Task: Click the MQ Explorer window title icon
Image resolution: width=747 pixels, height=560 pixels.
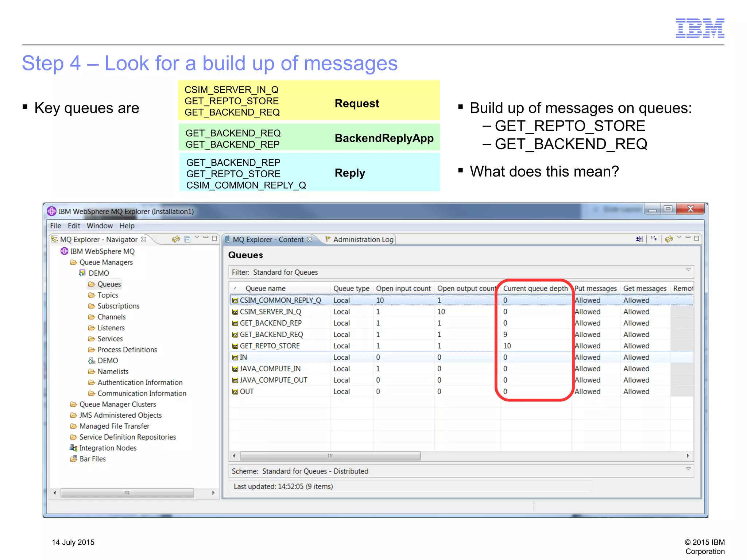Action: 52,211
